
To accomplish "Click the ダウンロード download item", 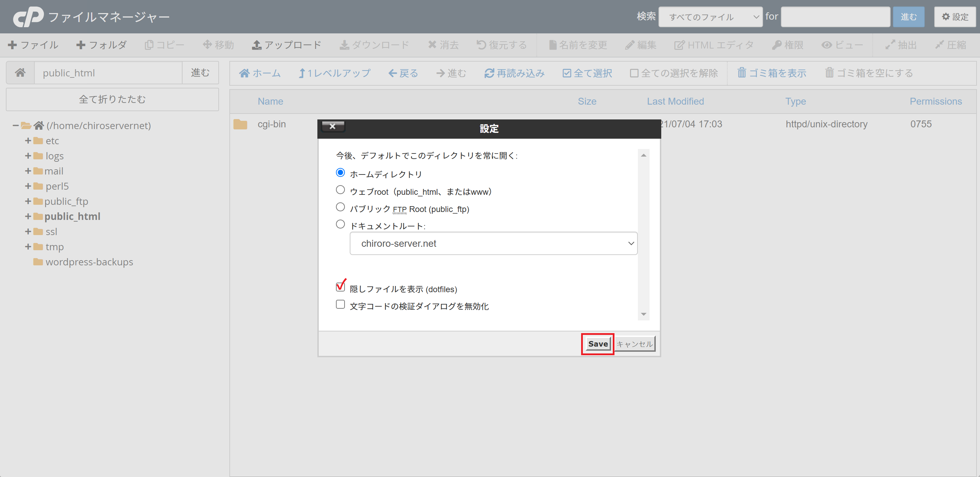I will pyautogui.click(x=374, y=45).
